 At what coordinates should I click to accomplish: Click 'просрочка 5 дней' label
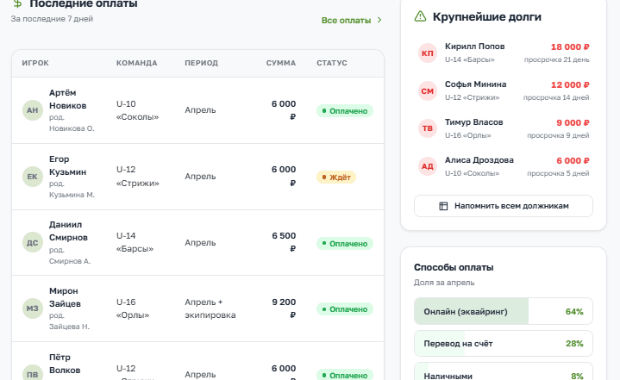pos(558,174)
